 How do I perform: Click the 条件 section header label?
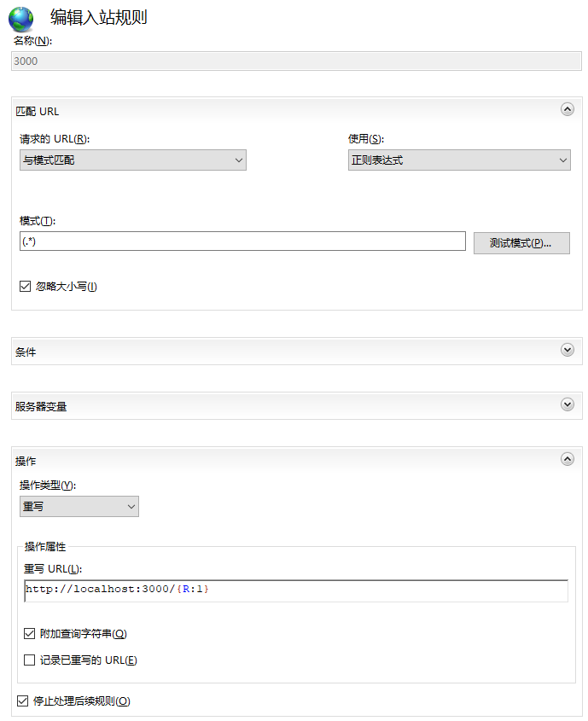[x=26, y=352]
